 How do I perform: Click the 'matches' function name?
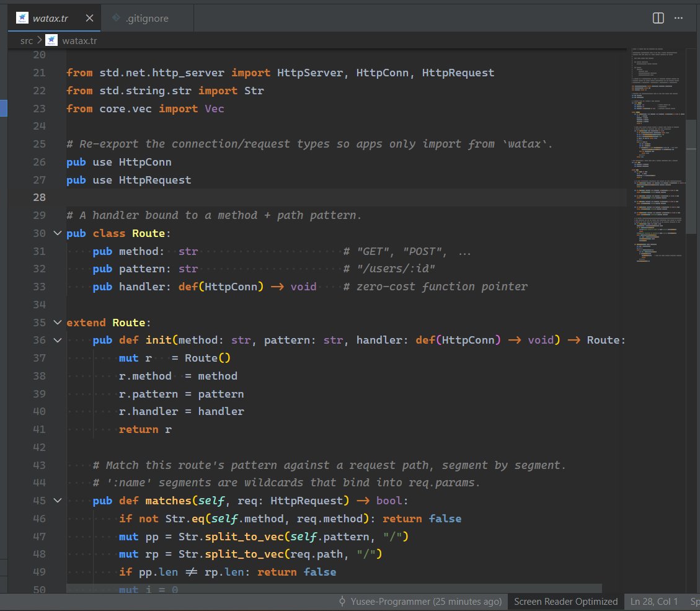[168, 501]
